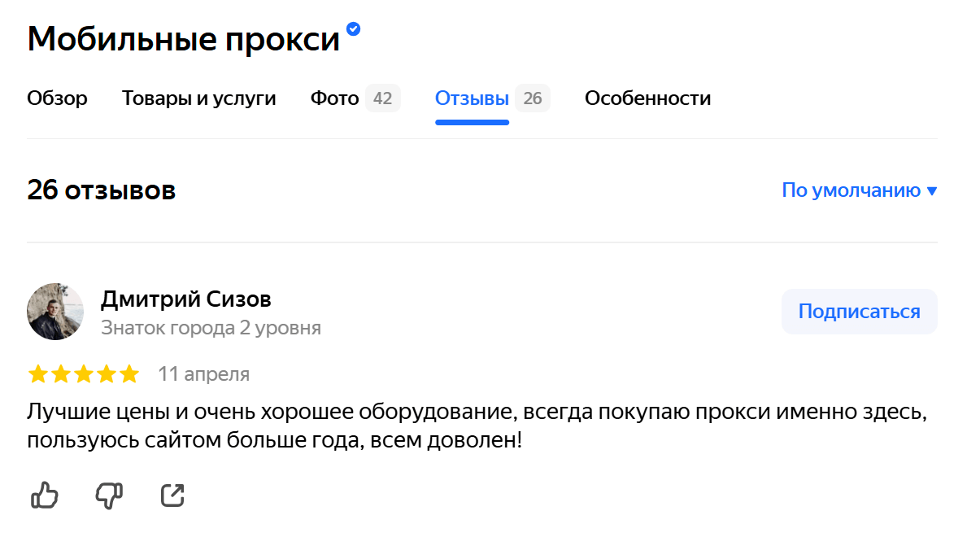Open the reviewer name Дмитрий Сизов
Viewport: 980px width, 537px height.
pyautogui.click(x=185, y=299)
